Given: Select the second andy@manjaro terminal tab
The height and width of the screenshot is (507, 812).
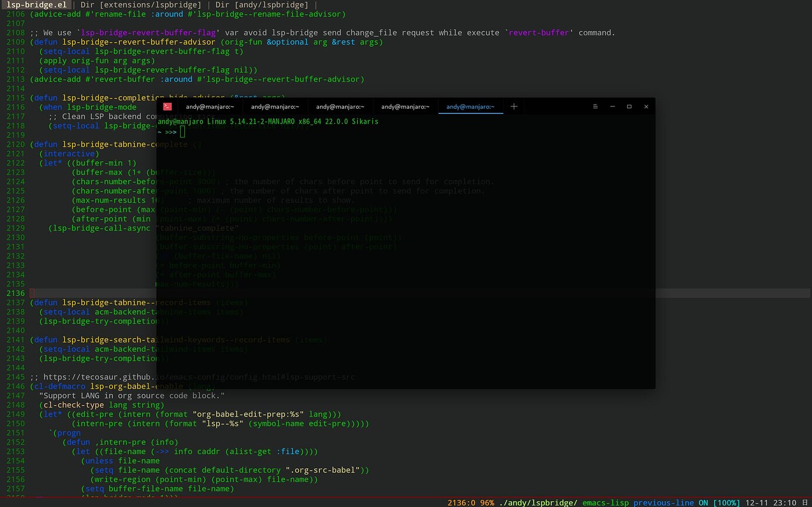Looking at the screenshot, I should tap(275, 106).
